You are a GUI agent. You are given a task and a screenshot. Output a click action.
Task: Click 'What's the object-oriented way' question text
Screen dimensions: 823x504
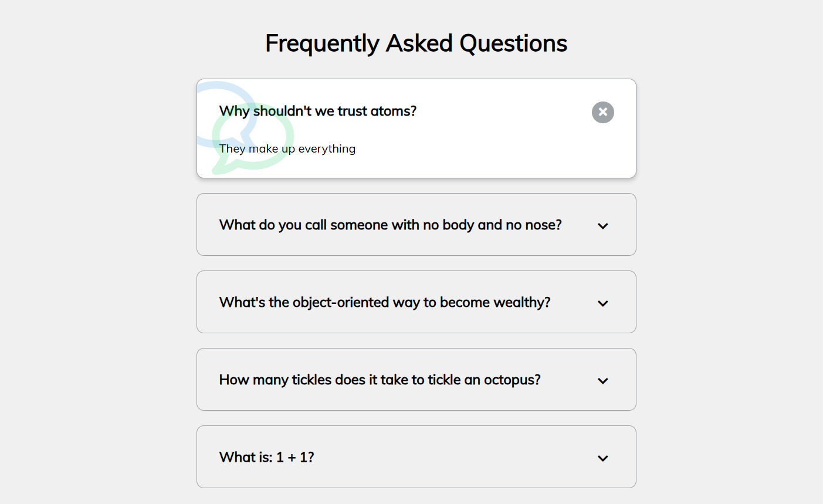(x=384, y=302)
